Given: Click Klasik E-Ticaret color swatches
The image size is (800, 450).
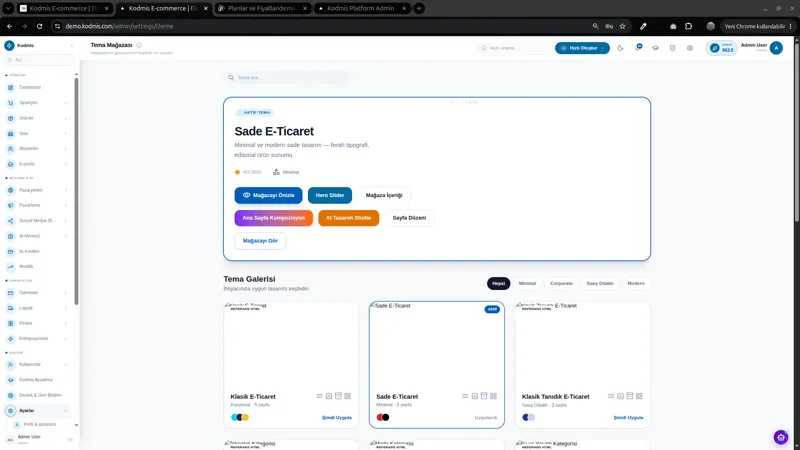Looking at the screenshot, I should pos(240,417).
